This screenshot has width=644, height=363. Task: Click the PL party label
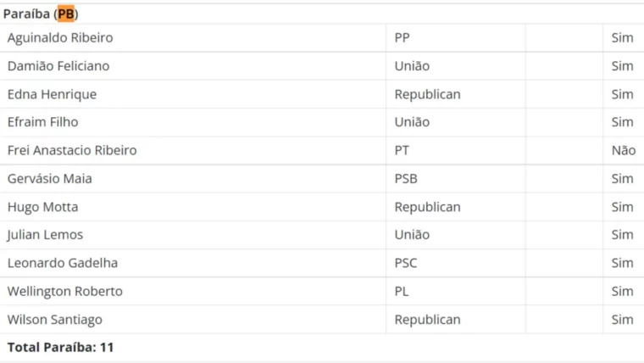pos(402,292)
